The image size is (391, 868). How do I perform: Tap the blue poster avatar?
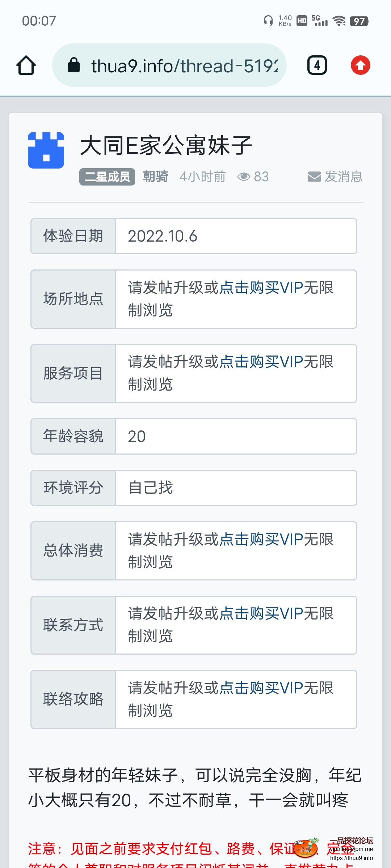point(46,150)
